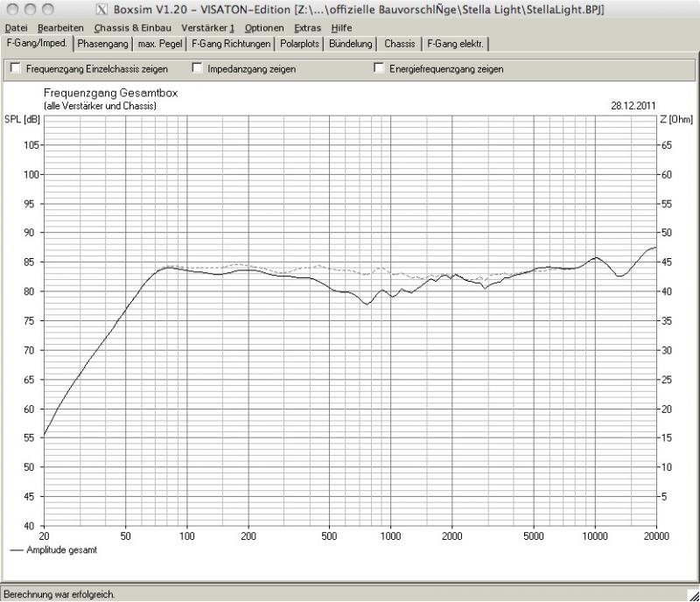700x602 pixels.
Task: Go to the max. Pegel tab
Action: pos(160,44)
